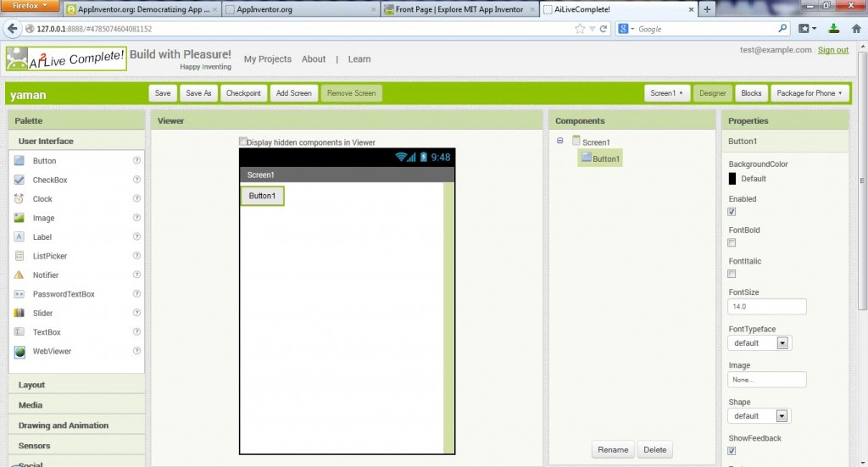Select the Label palette icon
Image resolution: width=868 pixels, height=467 pixels.
click(19, 236)
